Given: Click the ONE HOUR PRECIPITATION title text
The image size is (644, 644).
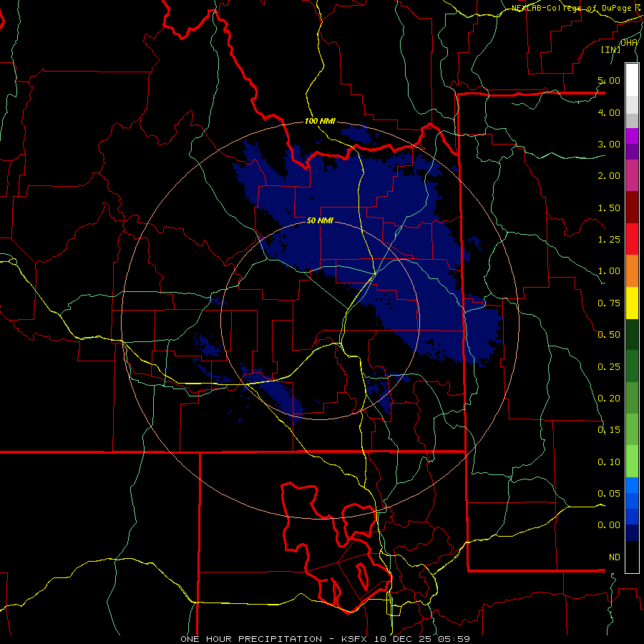Looking at the screenshot, I should tap(251, 639).
